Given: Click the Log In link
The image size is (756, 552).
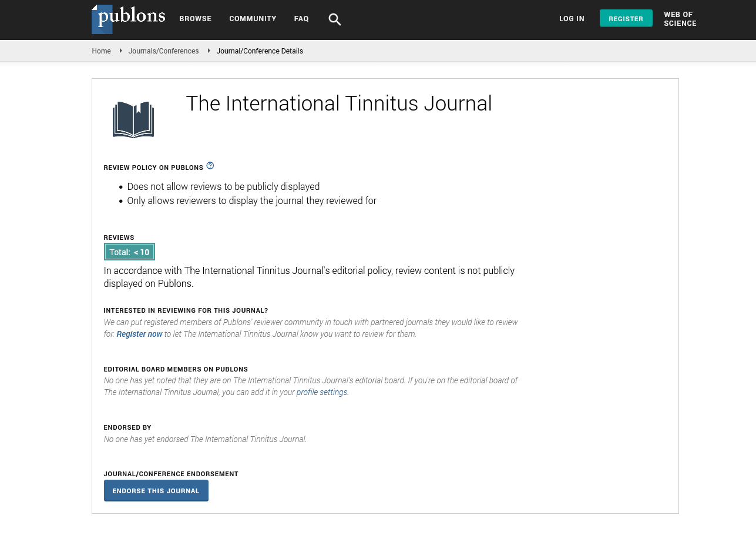Looking at the screenshot, I should coord(572,19).
